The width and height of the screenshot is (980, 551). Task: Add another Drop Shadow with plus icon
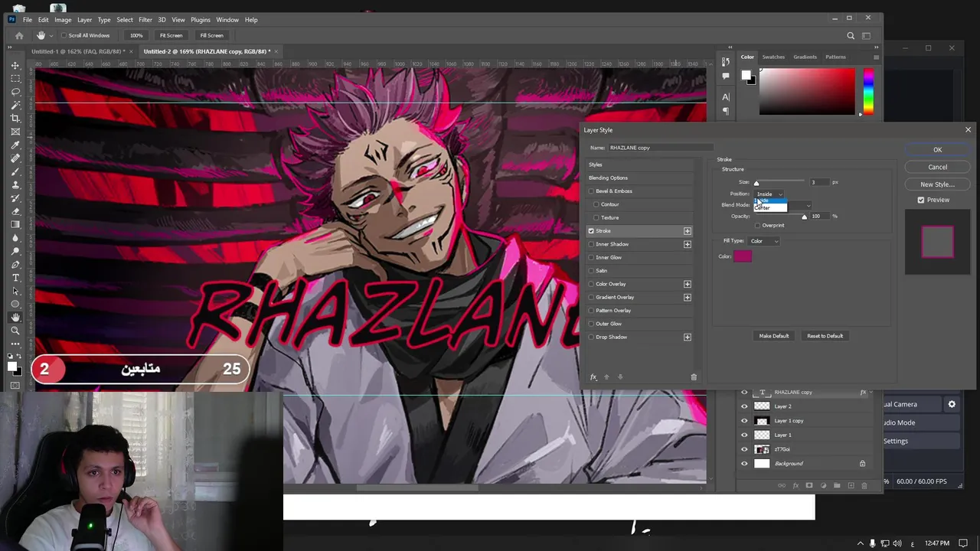pyautogui.click(x=687, y=337)
